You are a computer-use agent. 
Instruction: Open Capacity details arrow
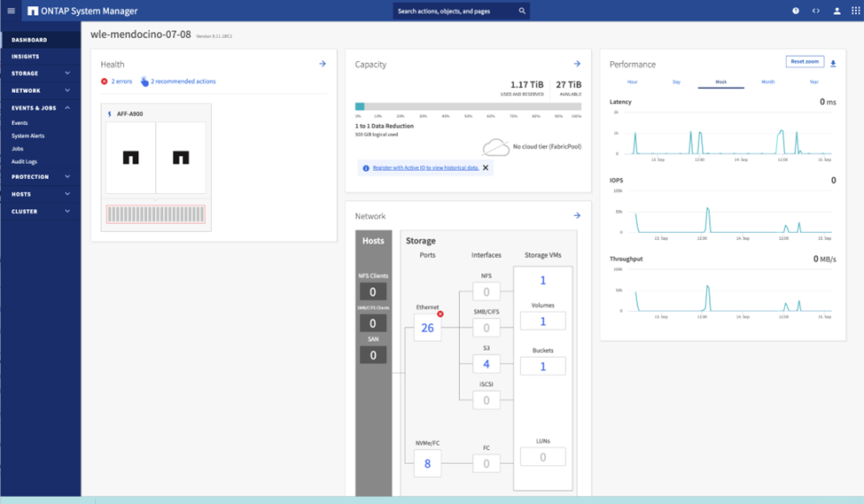coord(577,64)
